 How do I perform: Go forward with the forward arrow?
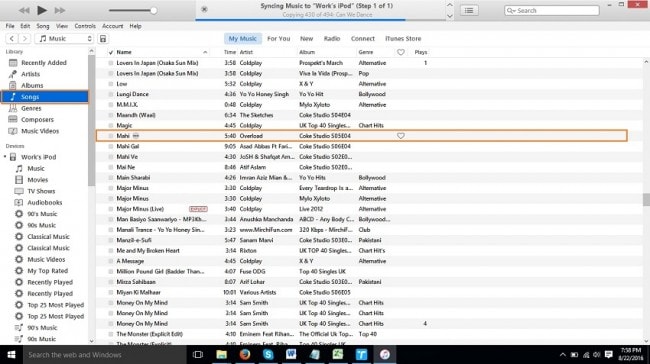coord(24,39)
